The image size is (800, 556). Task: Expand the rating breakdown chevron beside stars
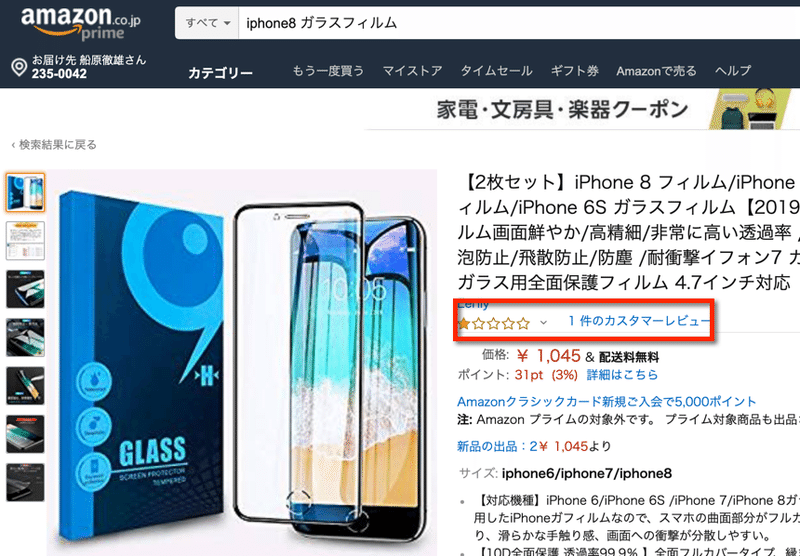click(x=543, y=322)
